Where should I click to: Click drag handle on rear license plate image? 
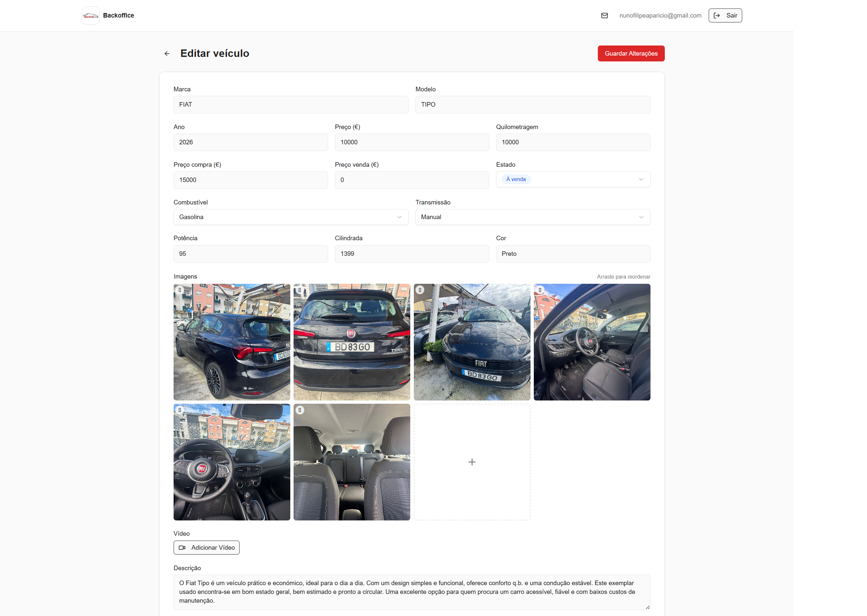click(300, 290)
